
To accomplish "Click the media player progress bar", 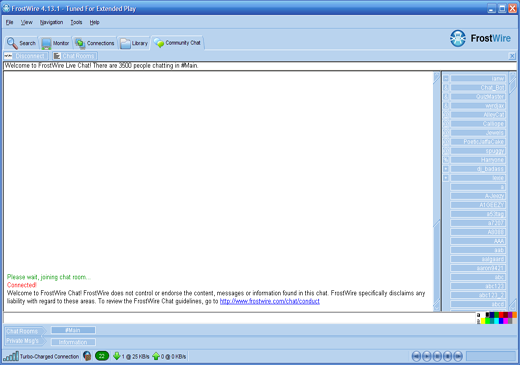I will click(x=491, y=356).
